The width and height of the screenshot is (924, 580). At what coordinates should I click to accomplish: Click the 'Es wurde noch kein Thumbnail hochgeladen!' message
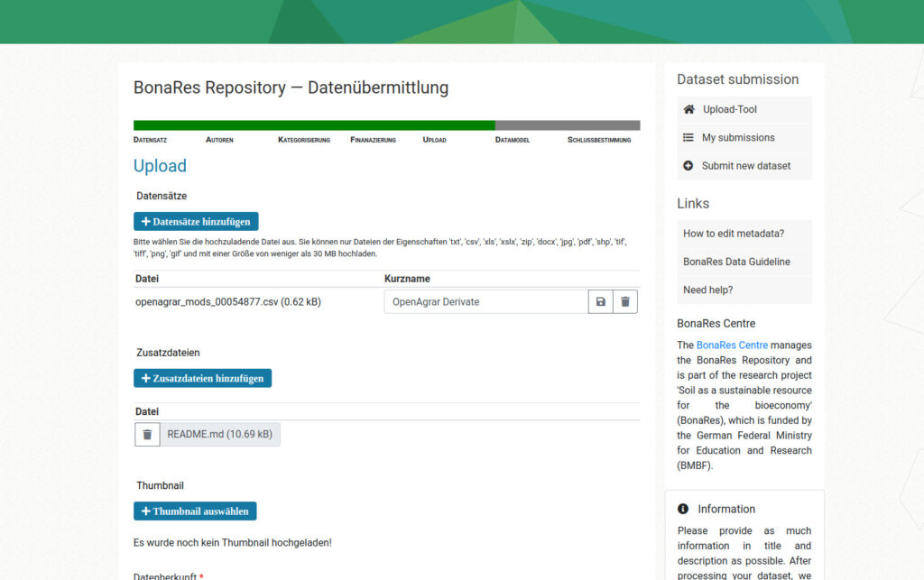click(232, 543)
